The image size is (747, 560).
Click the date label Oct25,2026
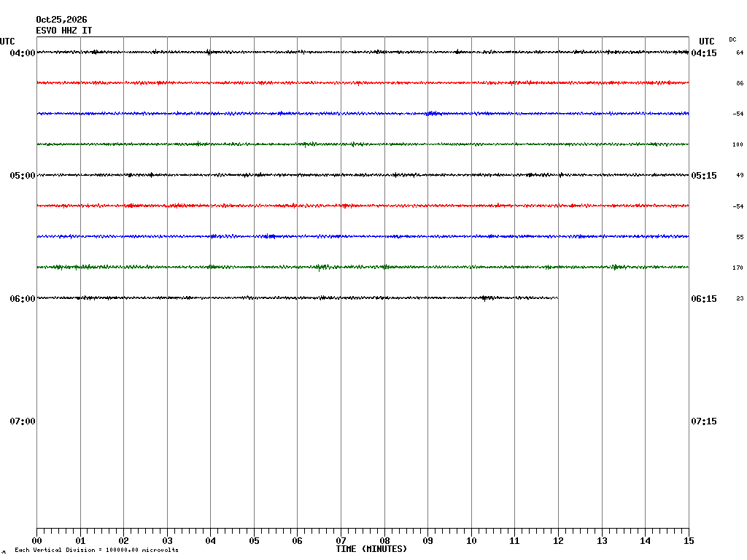click(x=61, y=20)
